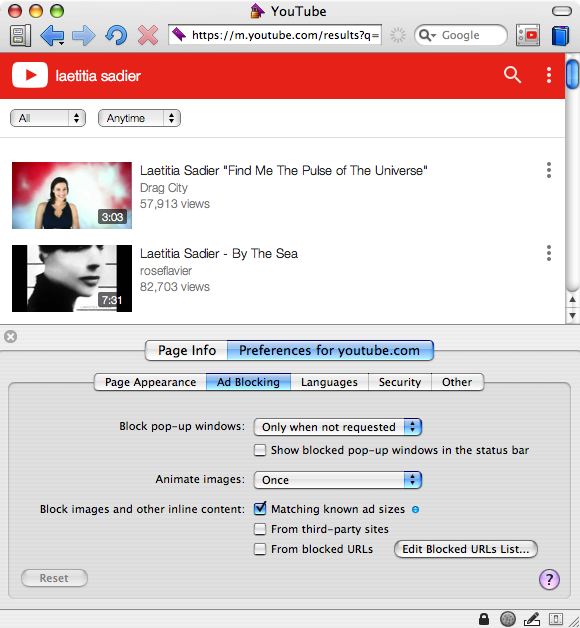The height and width of the screenshot is (628, 580).
Task: Click the 3:03 video thumbnail
Action: pyautogui.click(x=72, y=195)
